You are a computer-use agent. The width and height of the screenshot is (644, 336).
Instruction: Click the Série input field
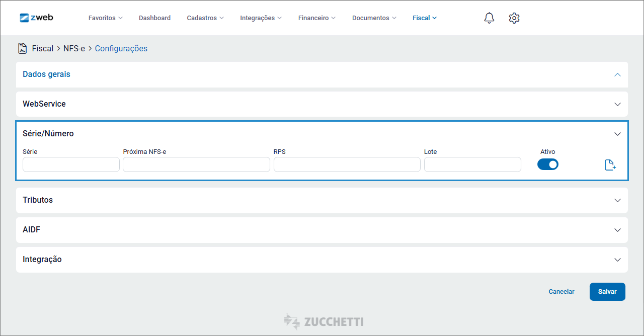click(71, 164)
